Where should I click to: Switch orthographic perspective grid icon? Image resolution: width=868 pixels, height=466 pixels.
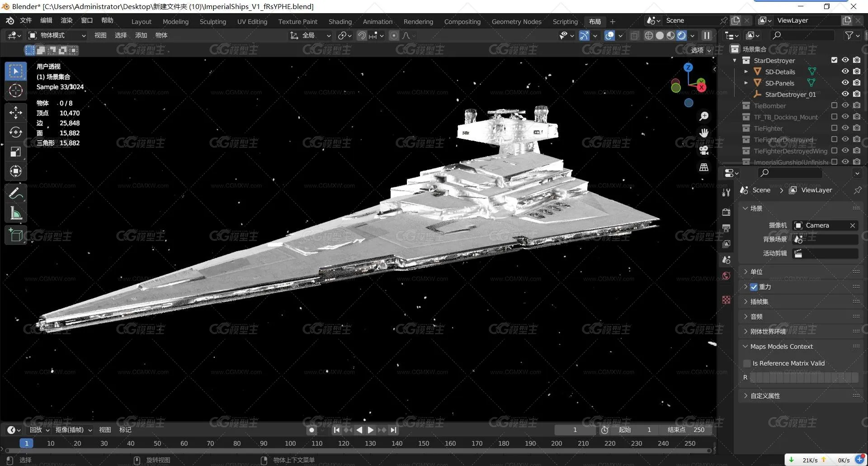click(704, 167)
